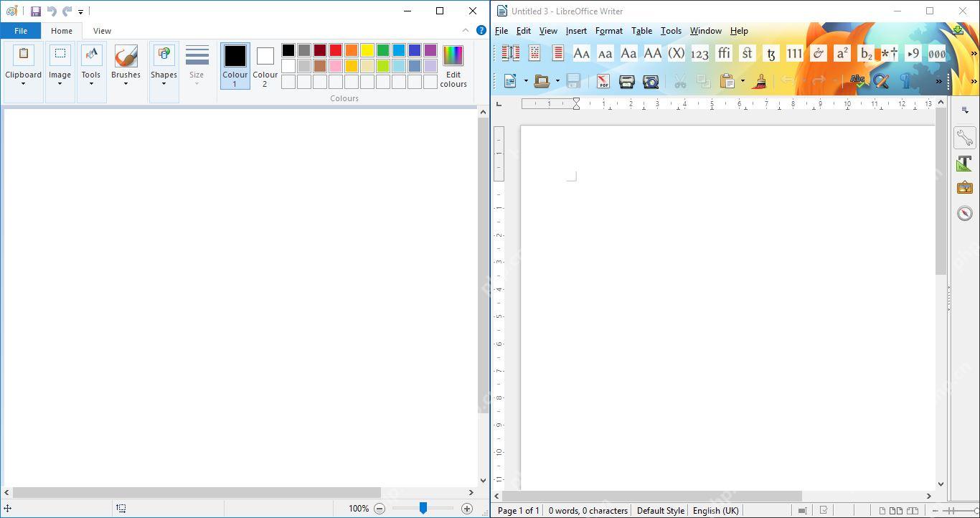Image resolution: width=980 pixels, height=518 pixels.
Task: Open the Paint File menu
Action: click(x=21, y=31)
